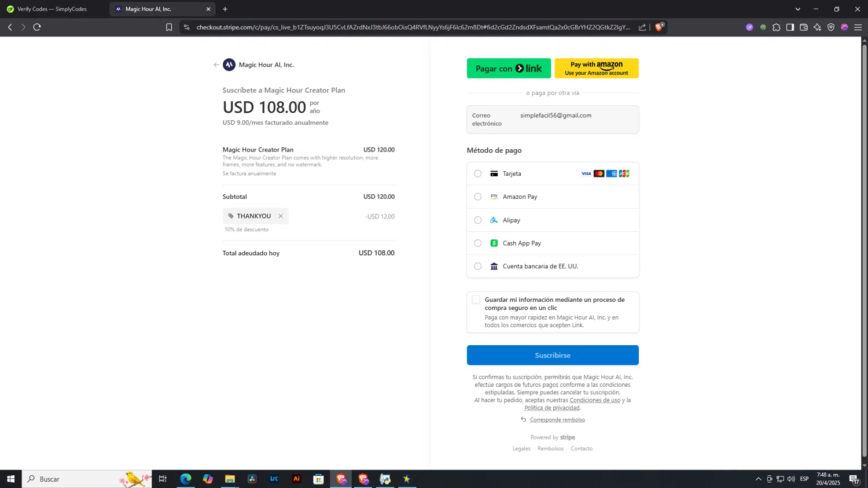Click the Suscribirse button
This screenshot has height=488, width=868.
pyautogui.click(x=553, y=355)
